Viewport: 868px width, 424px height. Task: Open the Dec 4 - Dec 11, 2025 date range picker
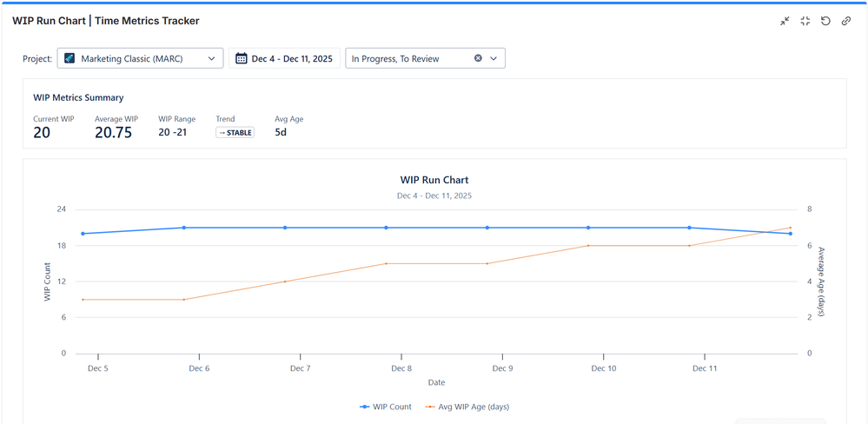(x=284, y=58)
